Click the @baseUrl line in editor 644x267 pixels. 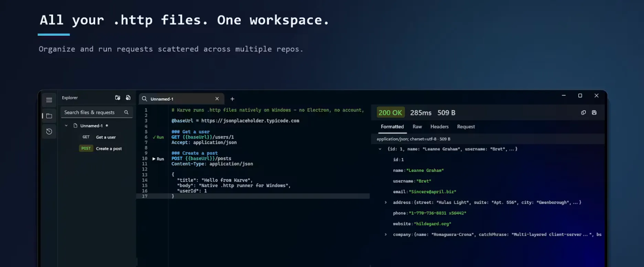coord(235,121)
